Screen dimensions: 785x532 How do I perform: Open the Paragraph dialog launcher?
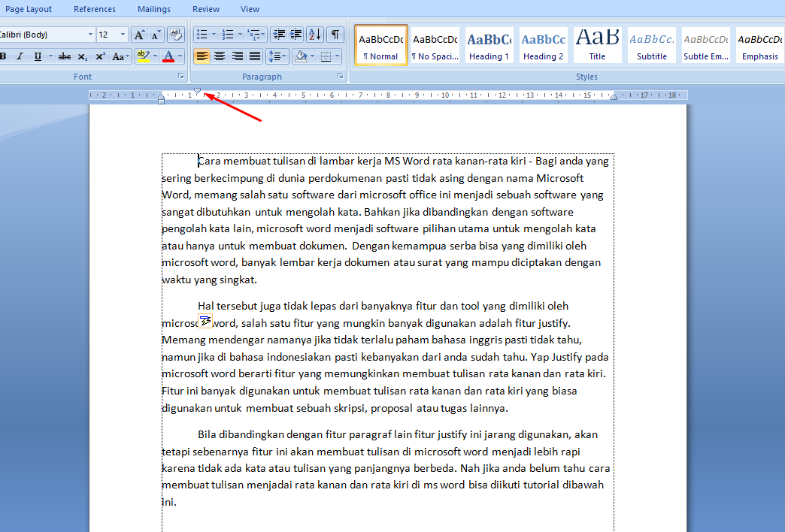click(340, 76)
